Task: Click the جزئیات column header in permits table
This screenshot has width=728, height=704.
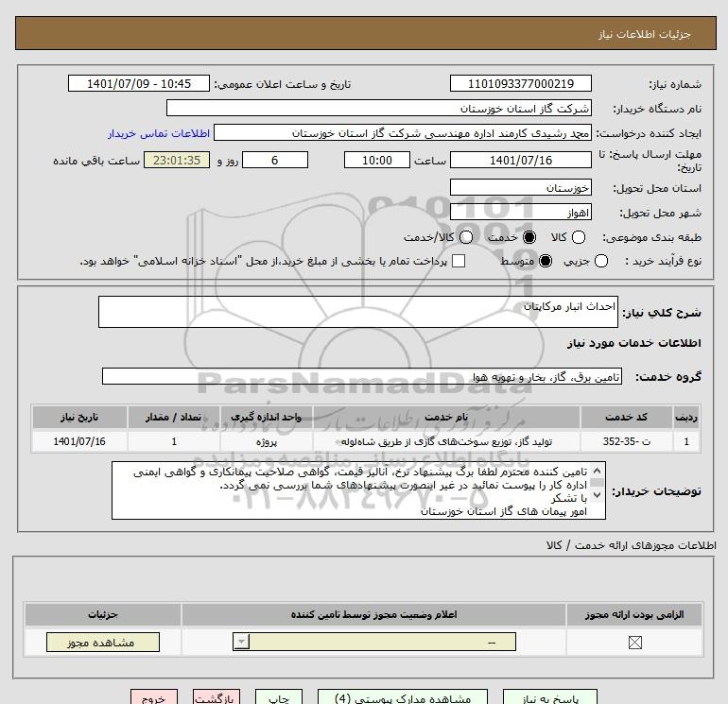Action: 103,614
